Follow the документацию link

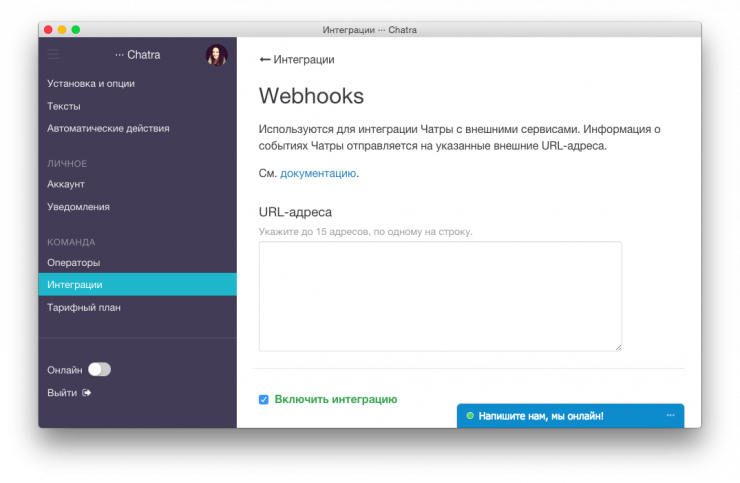pos(318,173)
